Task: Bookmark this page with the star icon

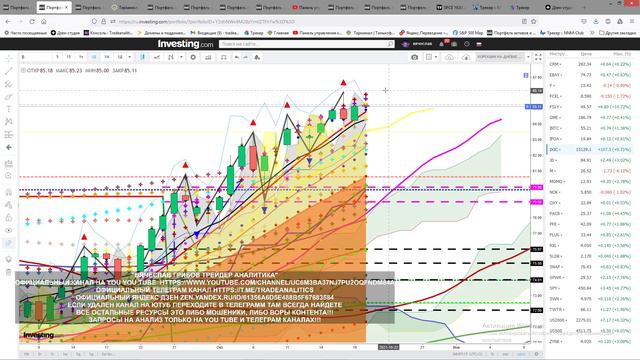Action: pyautogui.click(x=533, y=21)
